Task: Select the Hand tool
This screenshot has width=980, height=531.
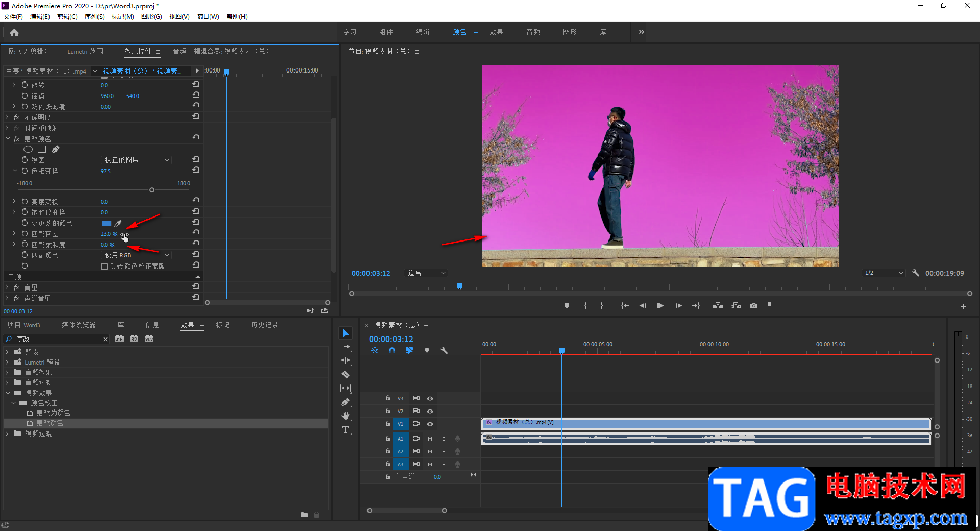Action: pos(346,416)
